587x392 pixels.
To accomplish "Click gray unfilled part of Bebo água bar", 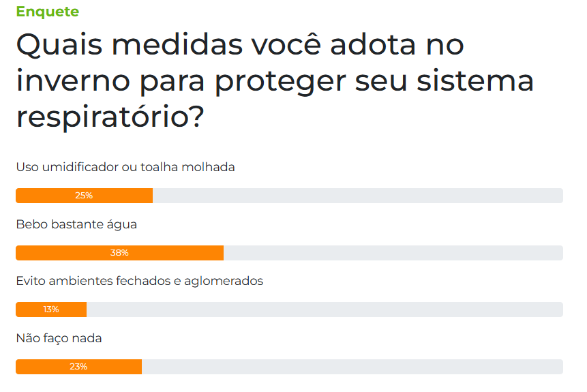I will tap(393, 253).
